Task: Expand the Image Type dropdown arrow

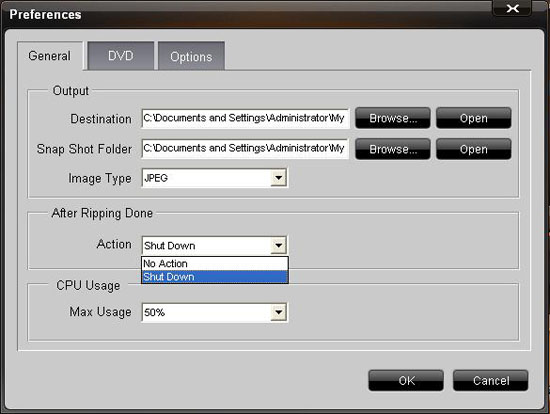Action: pyautogui.click(x=279, y=178)
